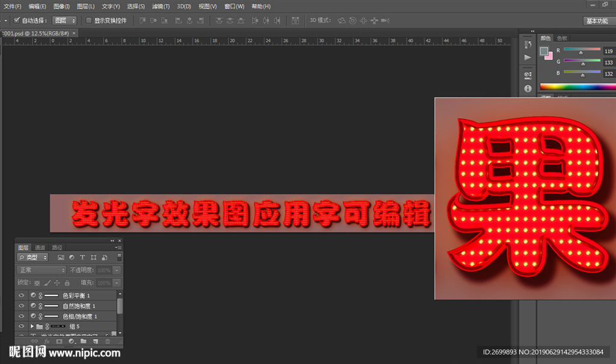Hide the 组 5 group
616x364 pixels.
pyautogui.click(x=22, y=326)
